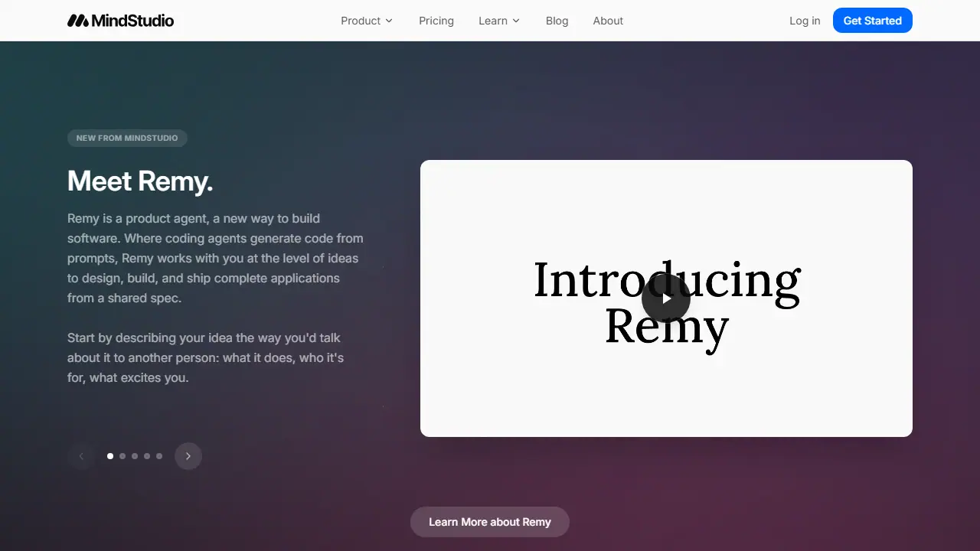Click the Log in link

coord(805,21)
